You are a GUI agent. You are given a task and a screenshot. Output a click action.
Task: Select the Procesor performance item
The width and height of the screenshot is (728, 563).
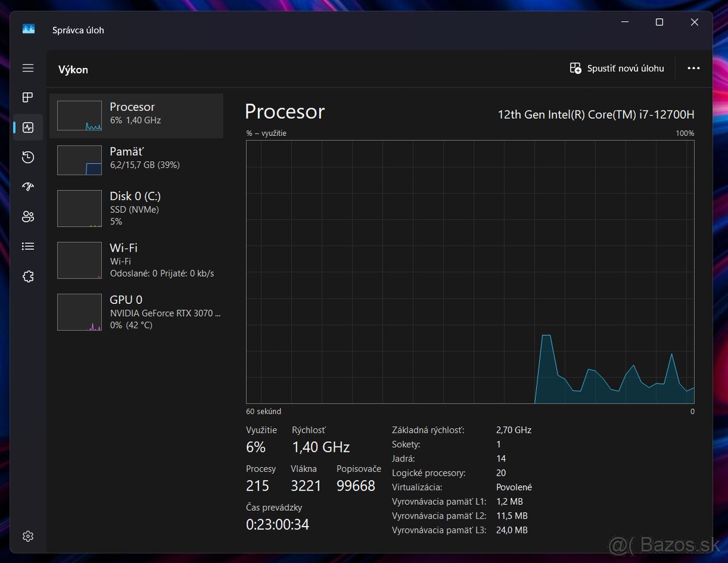[x=136, y=115]
